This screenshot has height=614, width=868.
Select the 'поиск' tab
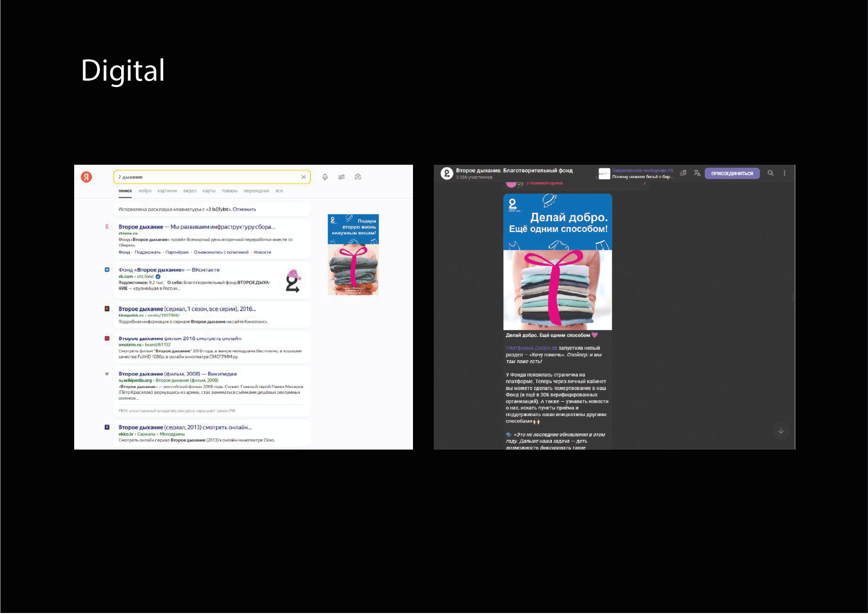125,191
